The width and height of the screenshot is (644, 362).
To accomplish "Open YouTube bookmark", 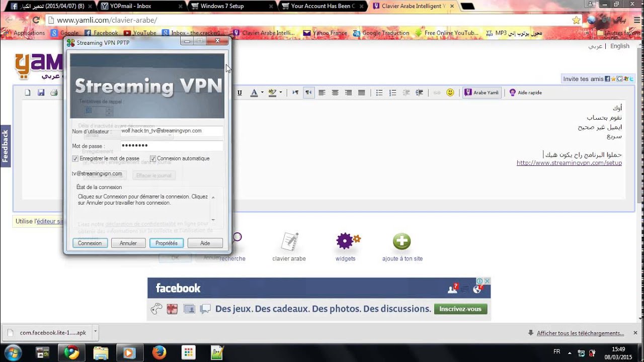I will point(140,33).
